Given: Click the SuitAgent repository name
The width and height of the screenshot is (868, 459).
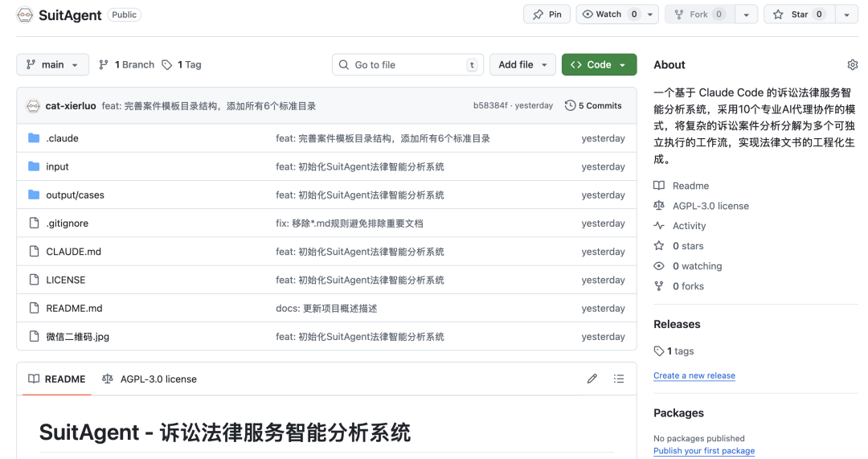Looking at the screenshot, I should [70, 15].
